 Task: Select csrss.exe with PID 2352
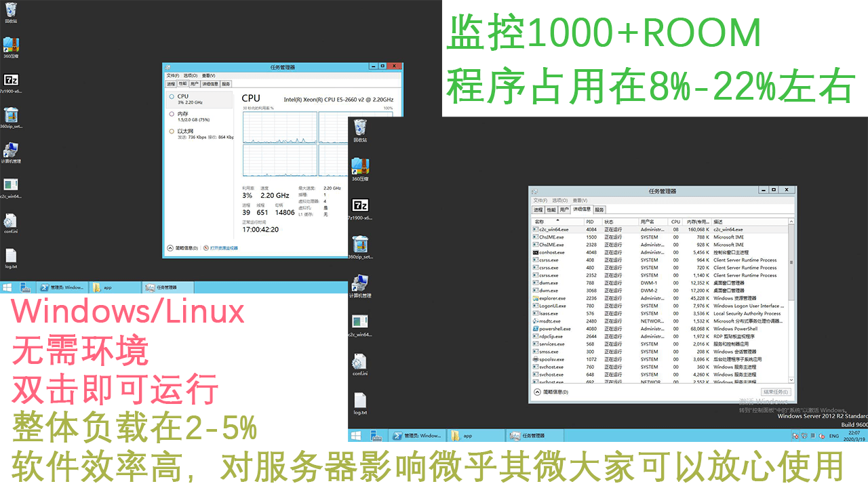pos(659,275)
